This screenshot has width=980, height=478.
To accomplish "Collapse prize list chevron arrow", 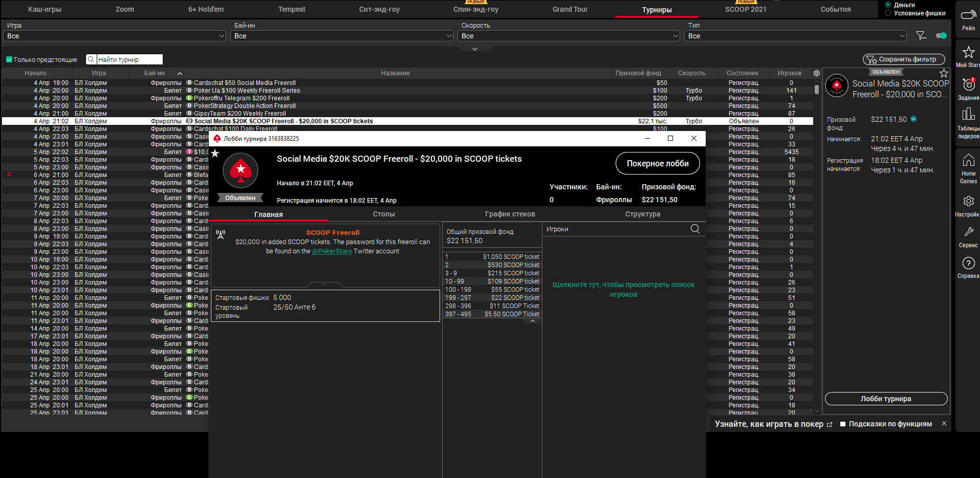I will coord(532,321).
